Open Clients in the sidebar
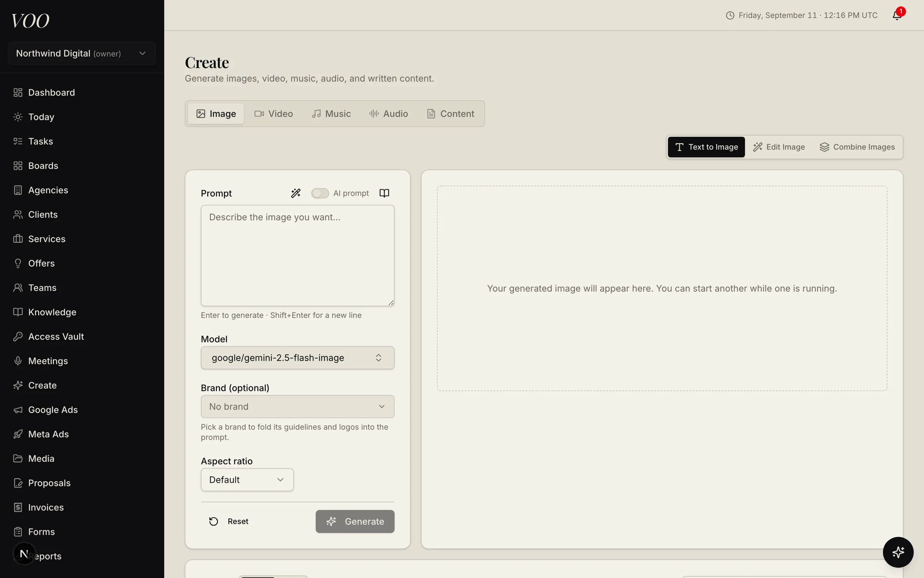Image resolution: width=924 pixels, height=578 pixels. point(82,214)
